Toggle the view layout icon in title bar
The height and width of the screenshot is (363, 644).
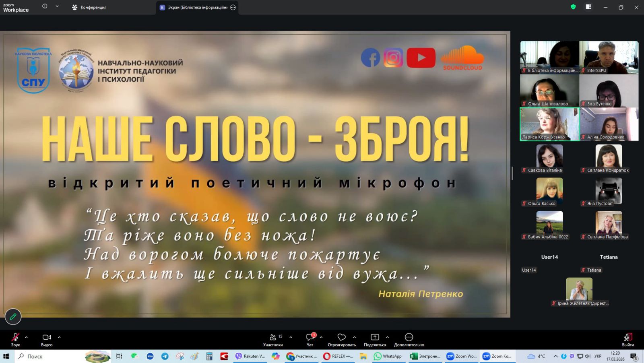588,7
